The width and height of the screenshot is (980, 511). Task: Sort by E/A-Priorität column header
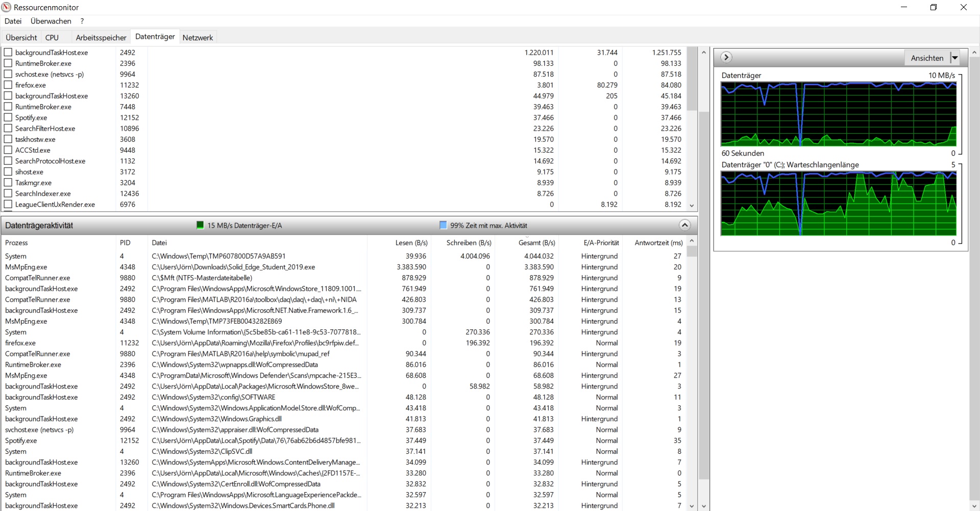[590, 243]
